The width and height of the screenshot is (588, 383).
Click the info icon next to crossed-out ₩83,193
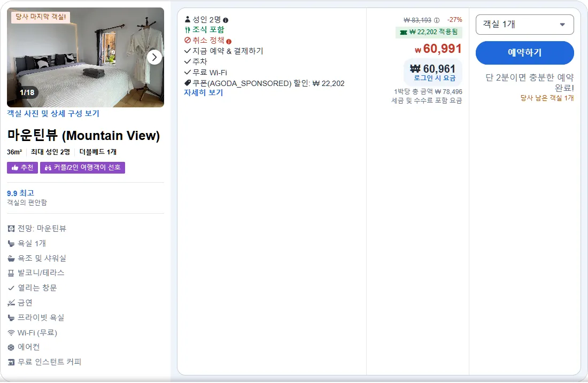(x=437, y=20)
